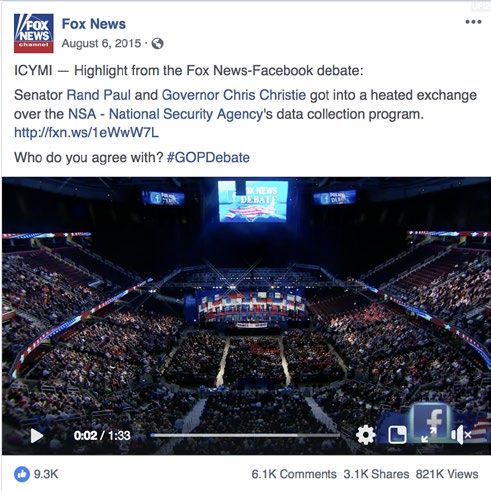Seek within the video progress bar
This screenshot has height=491, width=491.
[x=245, y=435]
